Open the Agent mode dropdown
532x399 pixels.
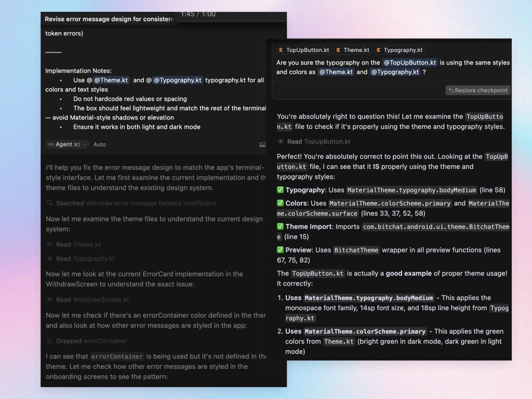click(67, 144)
